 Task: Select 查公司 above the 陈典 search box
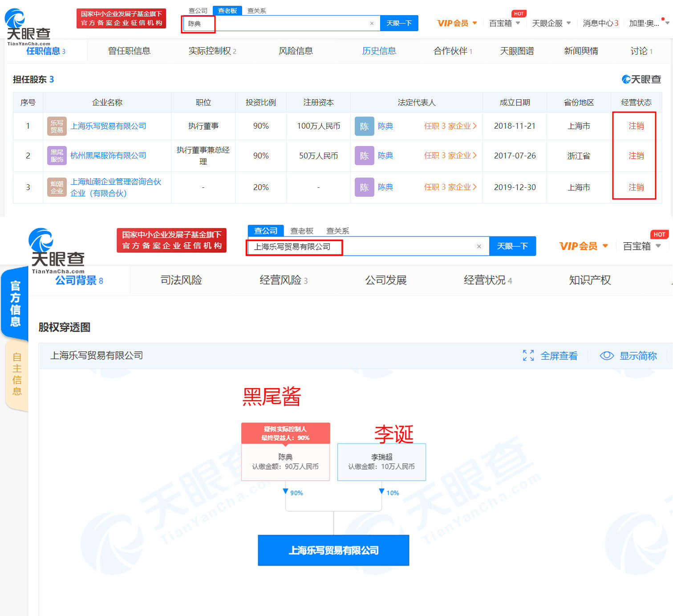click(198, 11)
